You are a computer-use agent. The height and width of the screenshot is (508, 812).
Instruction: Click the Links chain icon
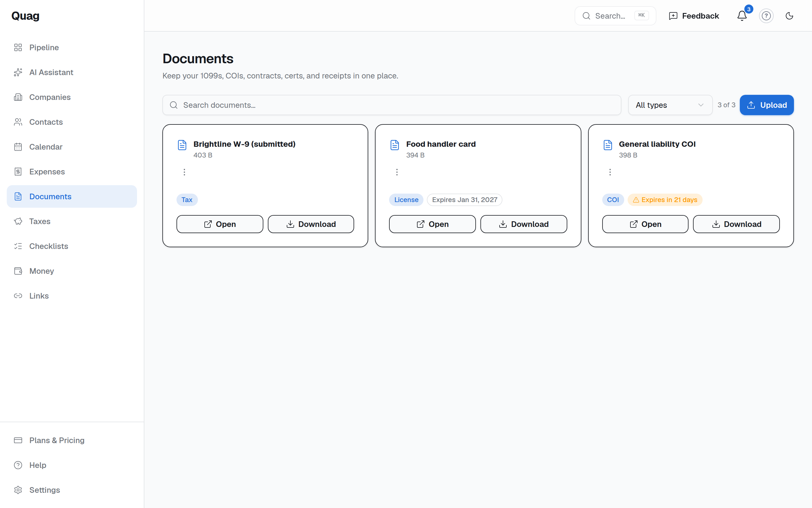tap(18, 296)
